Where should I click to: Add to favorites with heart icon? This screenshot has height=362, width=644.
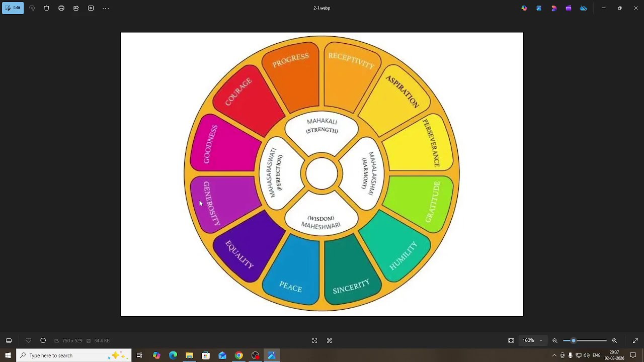pyautogui.click(x=28, y=340)
